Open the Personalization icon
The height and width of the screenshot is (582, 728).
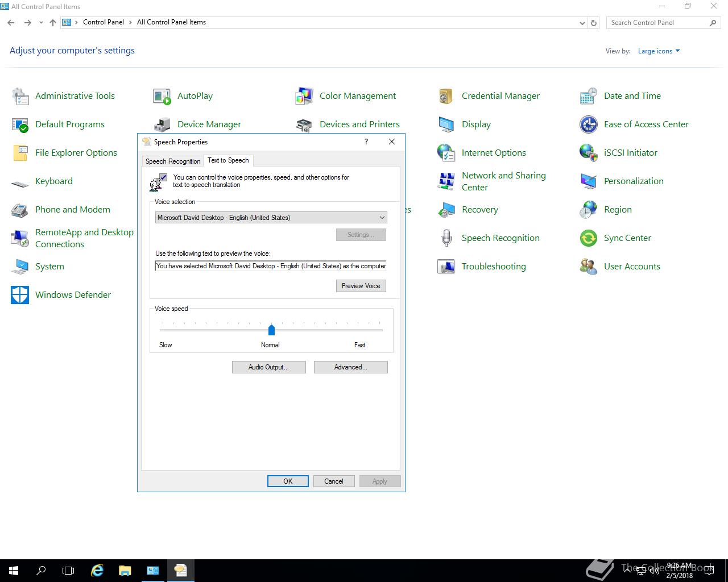(589, 181)
